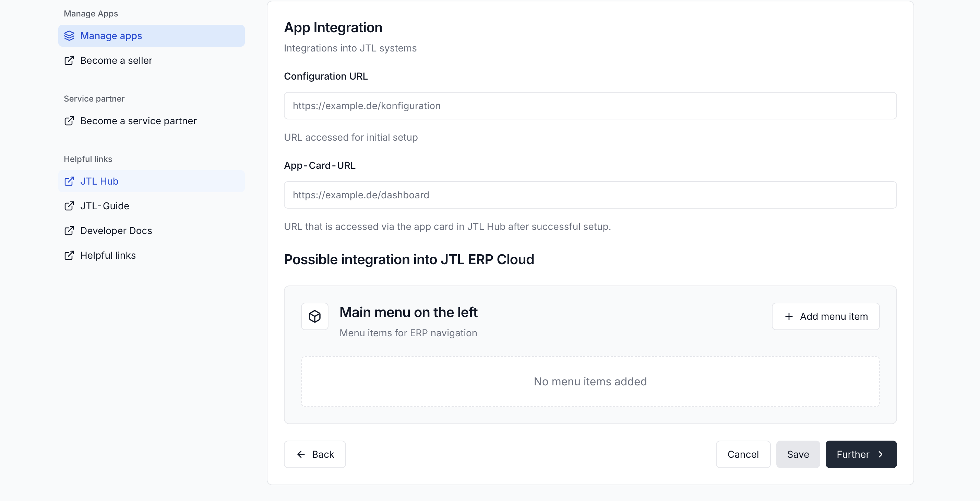Click the 'Integrations into JTL systems' subtitle
980x501 pixels.
pyautogui.click(x=350, y=48)
